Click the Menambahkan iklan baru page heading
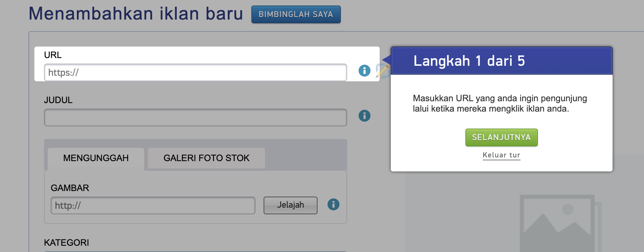Image resolution: width=644 pixels, height=252 pixels. [136, 14]
